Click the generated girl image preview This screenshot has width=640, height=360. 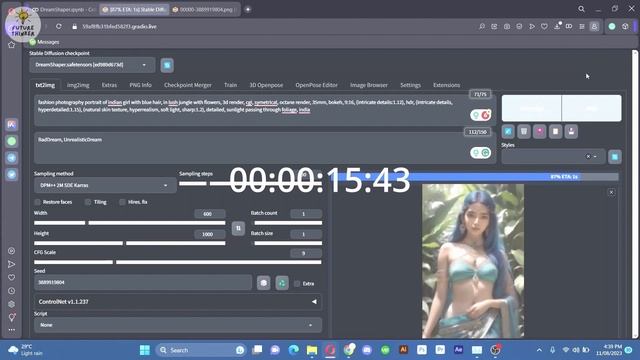[473, 261]
